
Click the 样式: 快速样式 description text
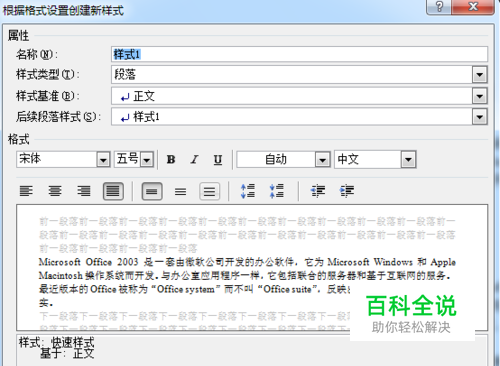56,342
